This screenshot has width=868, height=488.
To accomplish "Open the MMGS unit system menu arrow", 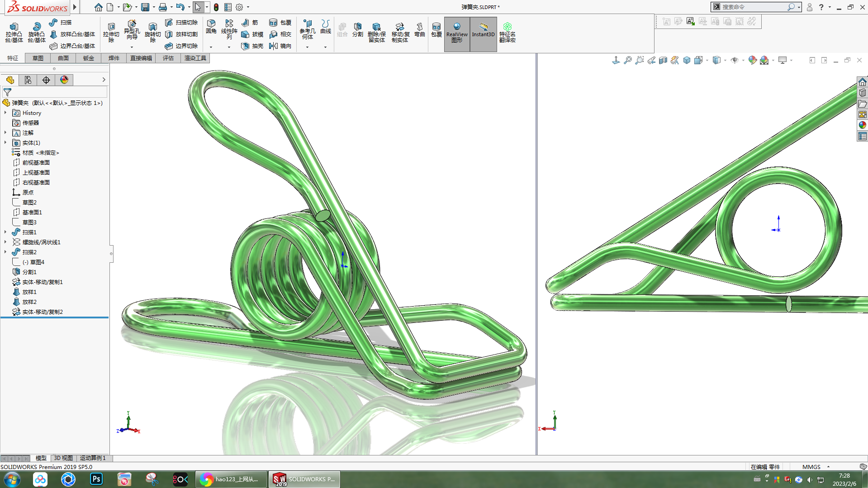I will click(x=828, y=467).
